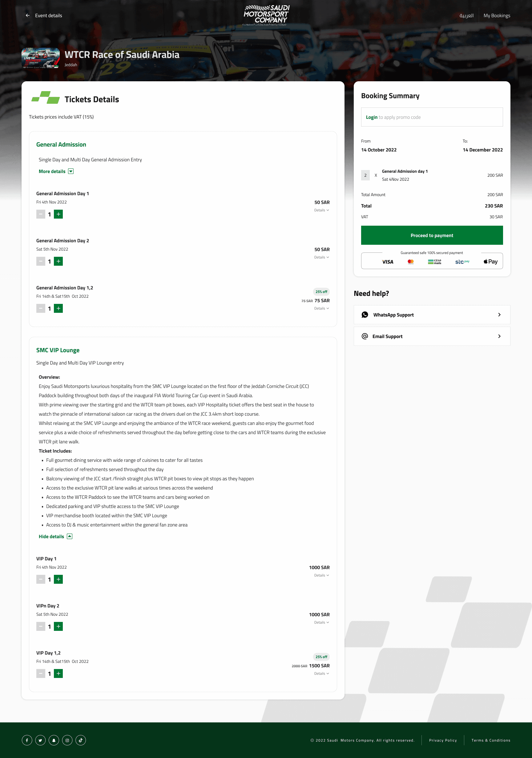Increase VIPn Day 2 ticket quantity

tap(58, 626)
